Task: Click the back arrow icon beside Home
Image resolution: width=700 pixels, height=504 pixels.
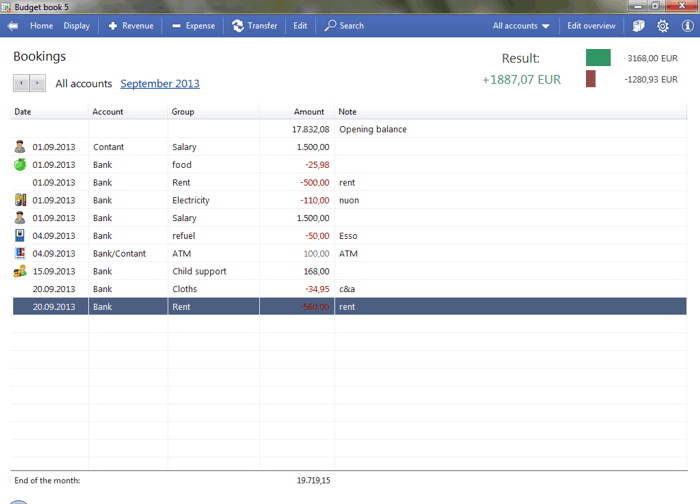Action: coord(17,26)
